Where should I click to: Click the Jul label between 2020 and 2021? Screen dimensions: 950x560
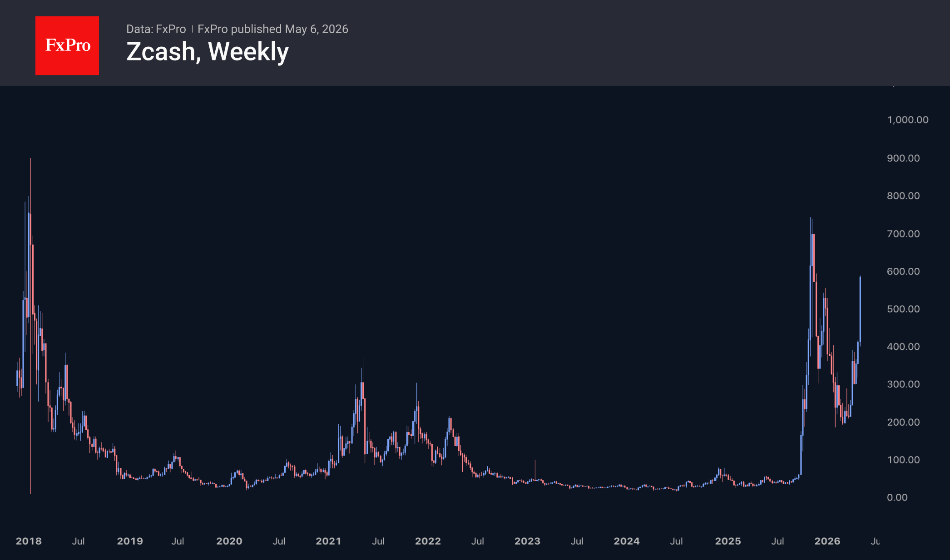click(279, 541)
